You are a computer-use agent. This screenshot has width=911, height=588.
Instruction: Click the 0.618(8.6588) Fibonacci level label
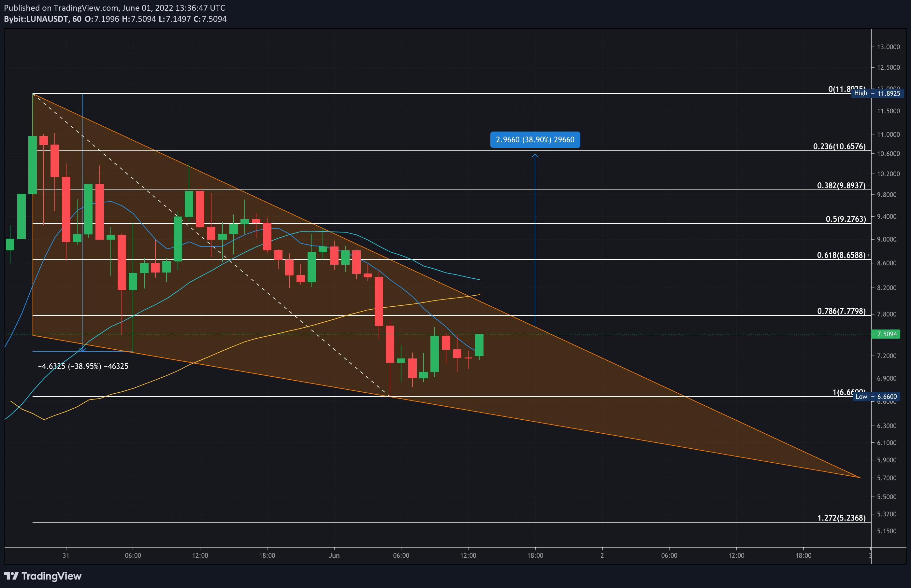tap(841, 255)
